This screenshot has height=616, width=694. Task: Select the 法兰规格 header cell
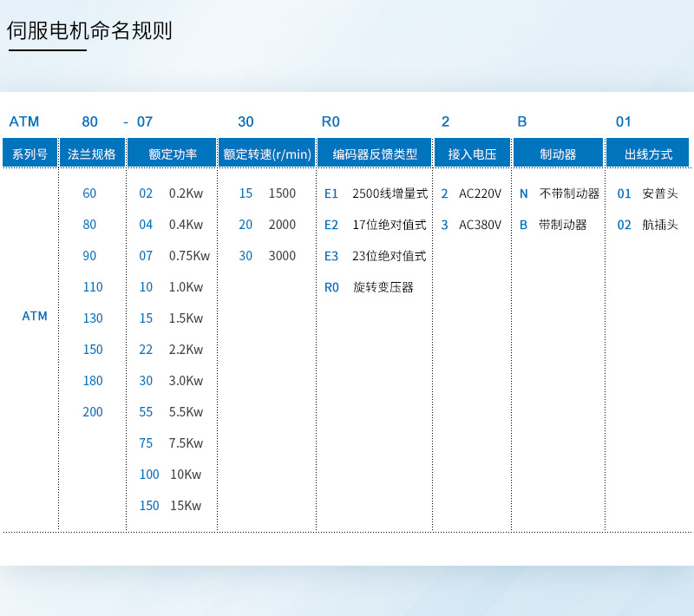92,154
